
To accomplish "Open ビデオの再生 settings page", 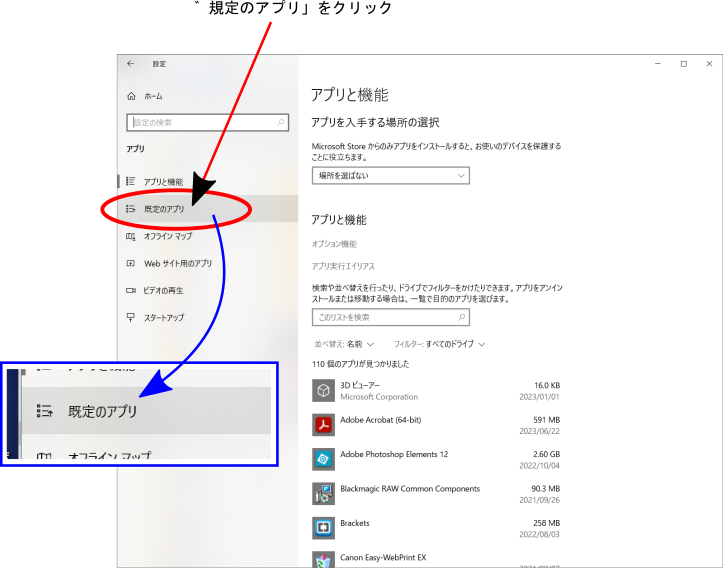I will [163, 291].
